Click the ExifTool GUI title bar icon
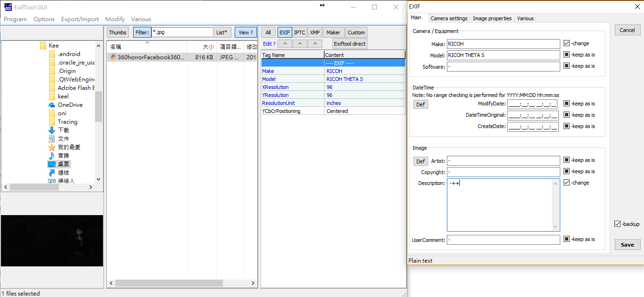The image size is (644, 297). tap(8, 7)
